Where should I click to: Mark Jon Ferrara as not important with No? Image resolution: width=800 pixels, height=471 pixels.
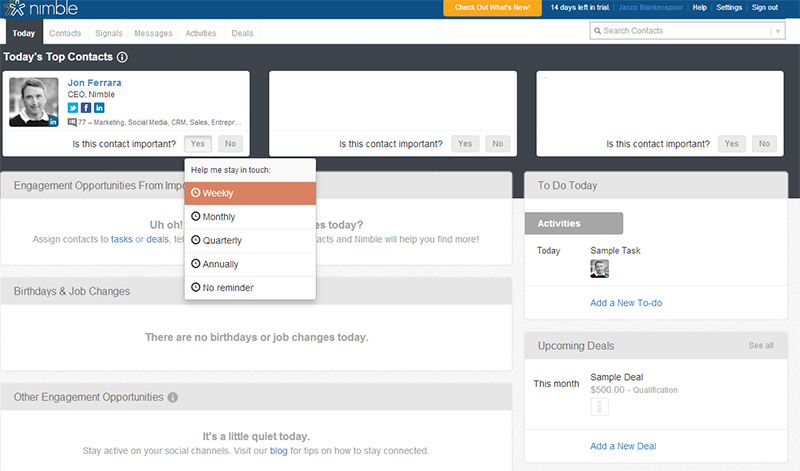[x=230, y=144]
